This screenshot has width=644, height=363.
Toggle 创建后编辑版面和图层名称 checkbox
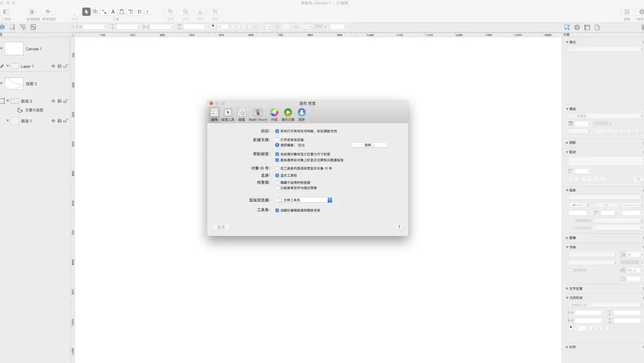[x=277, y=210]
